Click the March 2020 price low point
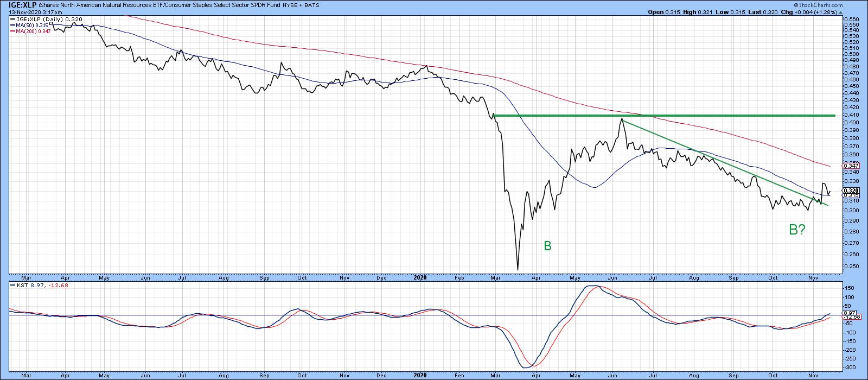868x380 pixels. point(518,269)
